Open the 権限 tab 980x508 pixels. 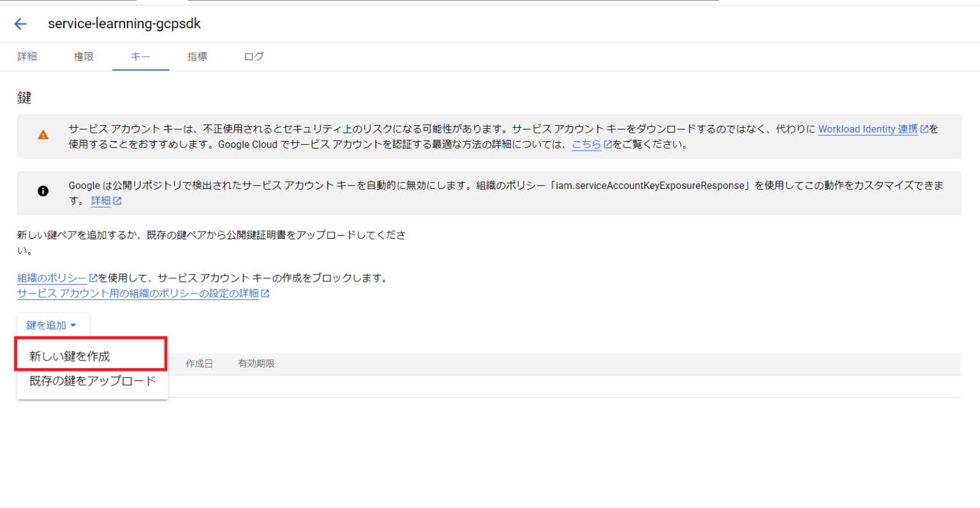pyautogui.click(x=84, y=56)
